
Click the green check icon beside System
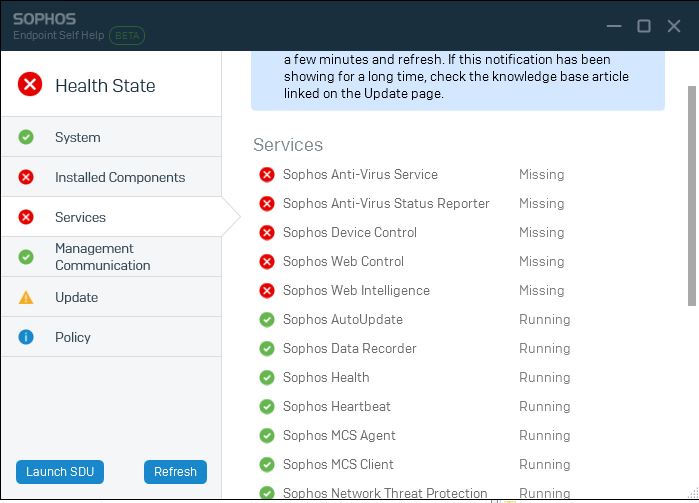point(26,137)
